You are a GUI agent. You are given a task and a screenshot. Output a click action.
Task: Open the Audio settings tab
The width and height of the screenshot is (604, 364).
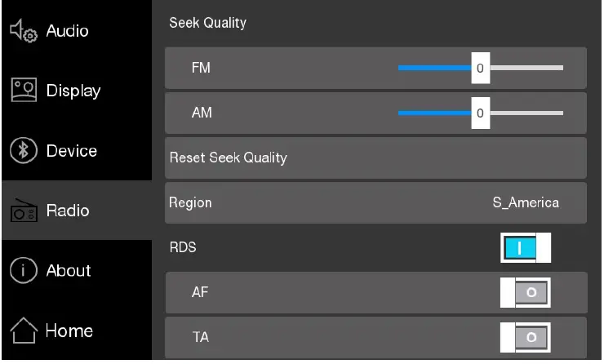tap(68, 31)
